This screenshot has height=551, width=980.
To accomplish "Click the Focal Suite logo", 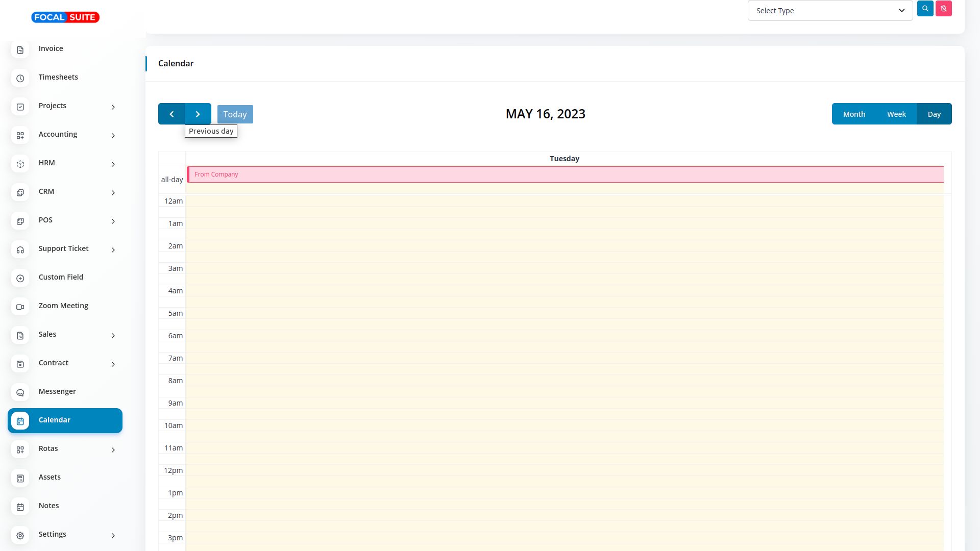I will [x=65, y=17].
